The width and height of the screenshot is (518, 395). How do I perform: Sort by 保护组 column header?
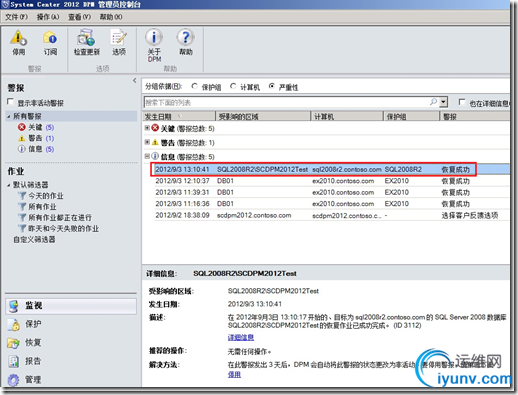point(412,116)
